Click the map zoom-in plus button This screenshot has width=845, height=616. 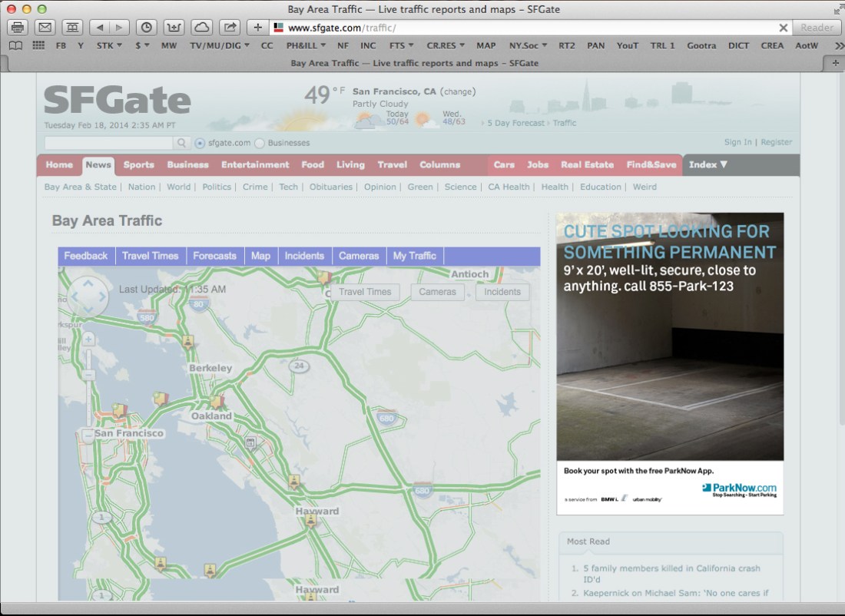[89, 339]
